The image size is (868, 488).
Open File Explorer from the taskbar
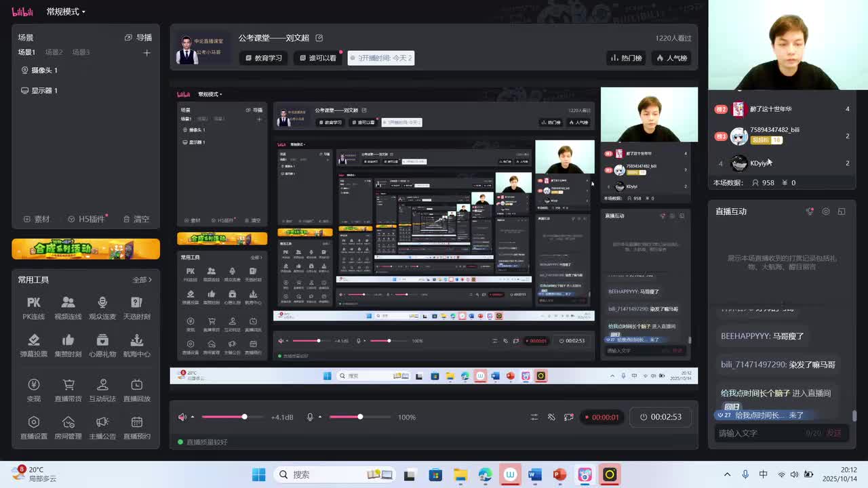(x=460, y=474)
